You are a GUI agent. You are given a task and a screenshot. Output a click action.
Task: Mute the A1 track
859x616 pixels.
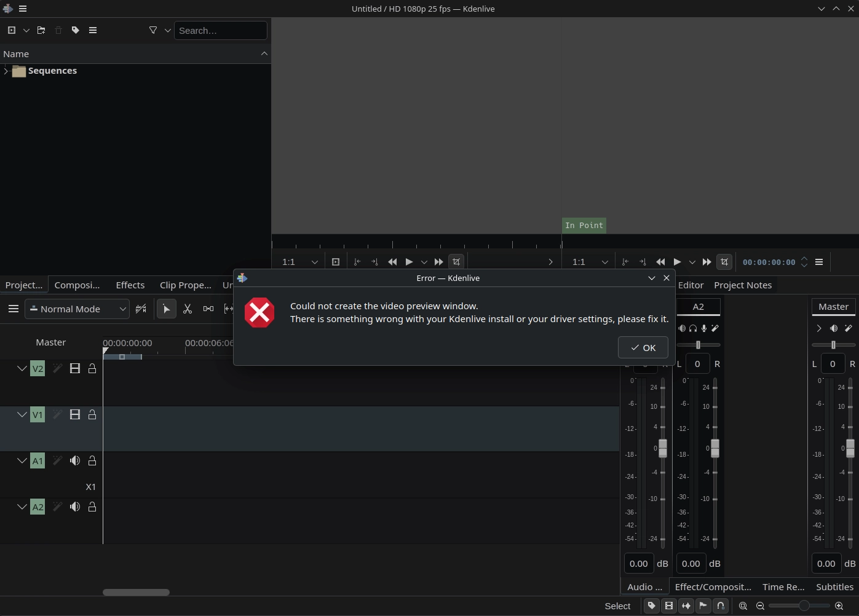[x=75, y=460]
